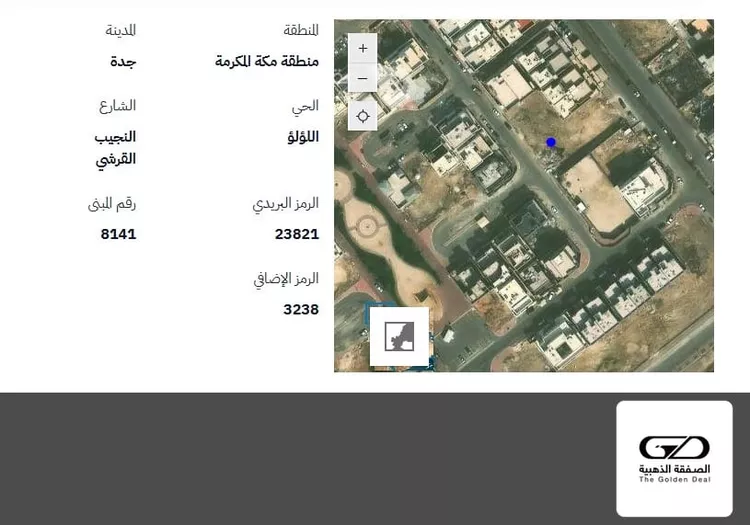This screenshot has width=750, height=525.
Task: Center map on current location target icon
Action: (x=363, y=116)
